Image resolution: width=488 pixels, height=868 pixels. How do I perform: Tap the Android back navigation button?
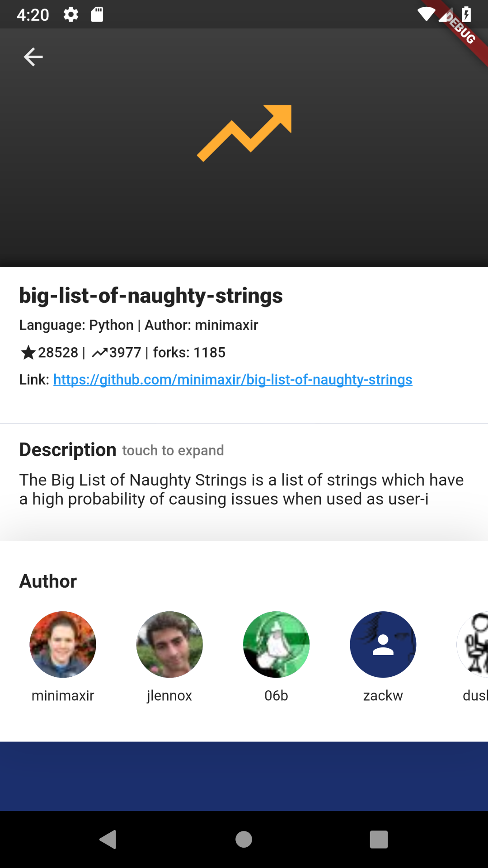pyautogui.click(x=108, y=840)
